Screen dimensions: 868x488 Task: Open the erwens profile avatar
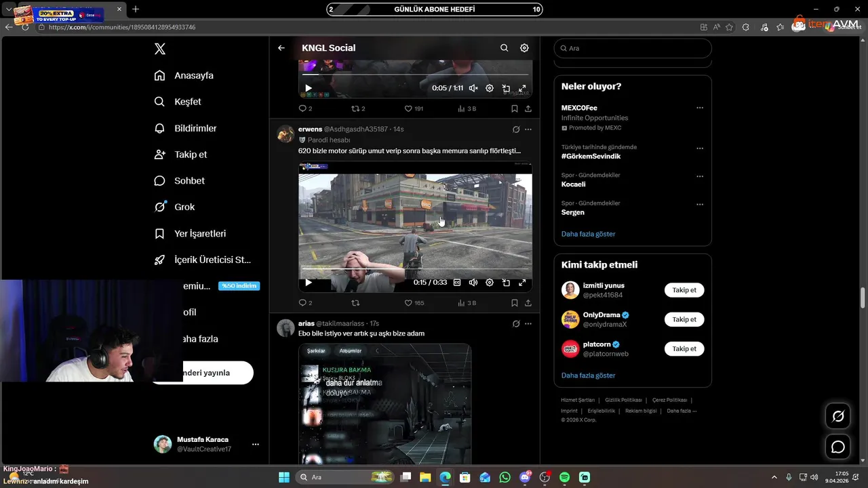click(285, 134)
